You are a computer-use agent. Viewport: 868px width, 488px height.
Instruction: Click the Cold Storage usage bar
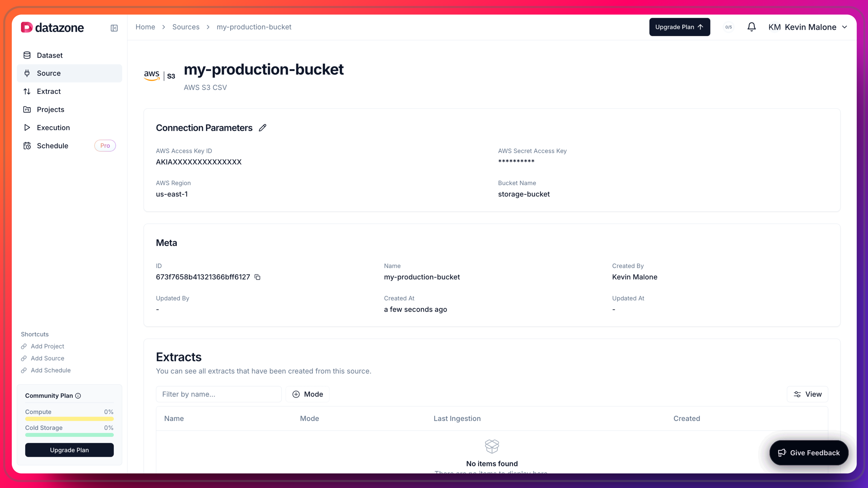69,435
